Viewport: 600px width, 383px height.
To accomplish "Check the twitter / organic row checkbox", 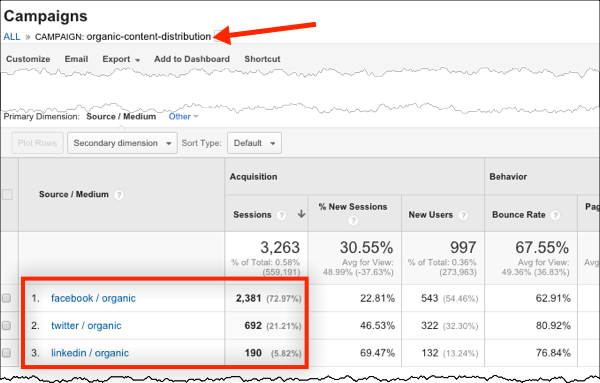I will click(7, 326).
